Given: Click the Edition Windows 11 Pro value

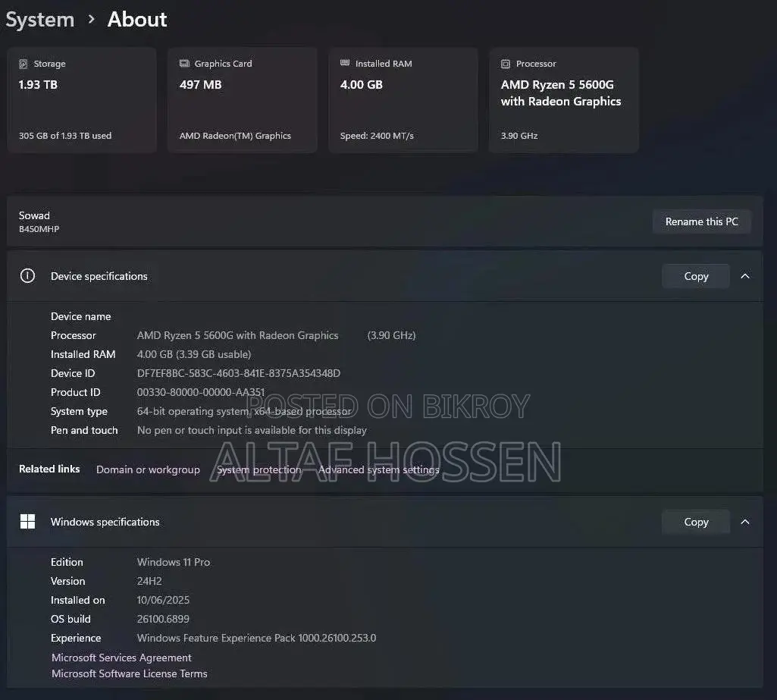Looking at the screenshot, I should (174, 562).
